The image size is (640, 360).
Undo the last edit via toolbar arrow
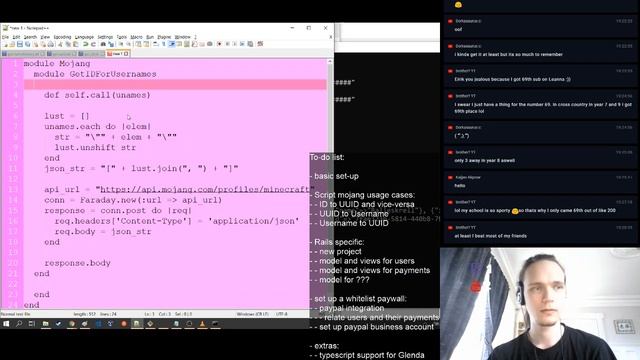tap(85, 44)
